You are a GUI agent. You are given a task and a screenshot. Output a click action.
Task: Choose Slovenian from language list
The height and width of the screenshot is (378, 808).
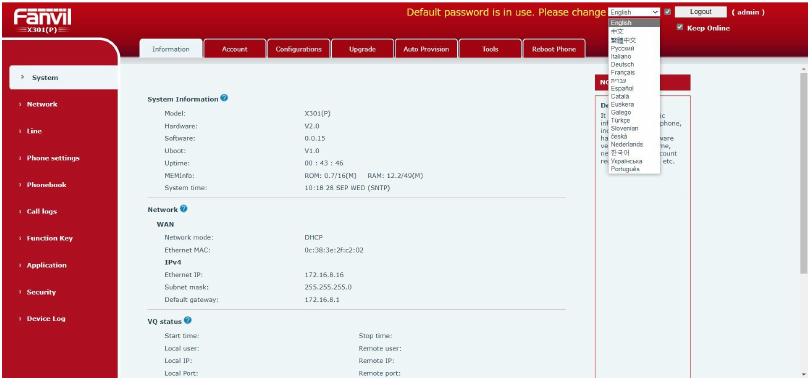coord(634,128)
